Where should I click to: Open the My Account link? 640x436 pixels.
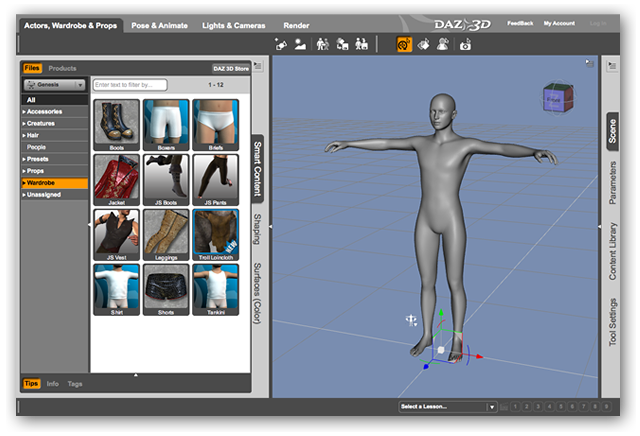[x=559, y=23]
